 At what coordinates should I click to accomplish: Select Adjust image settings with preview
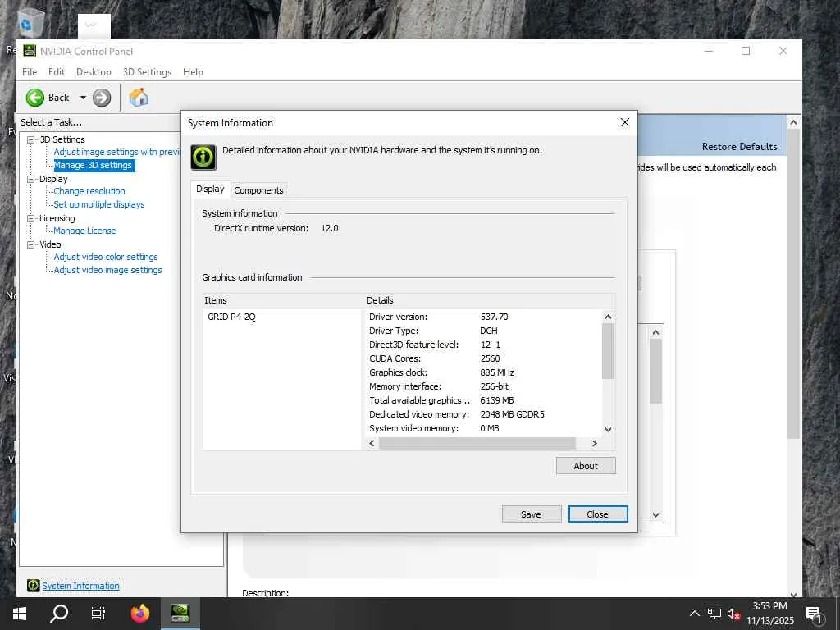coord(116,152)
